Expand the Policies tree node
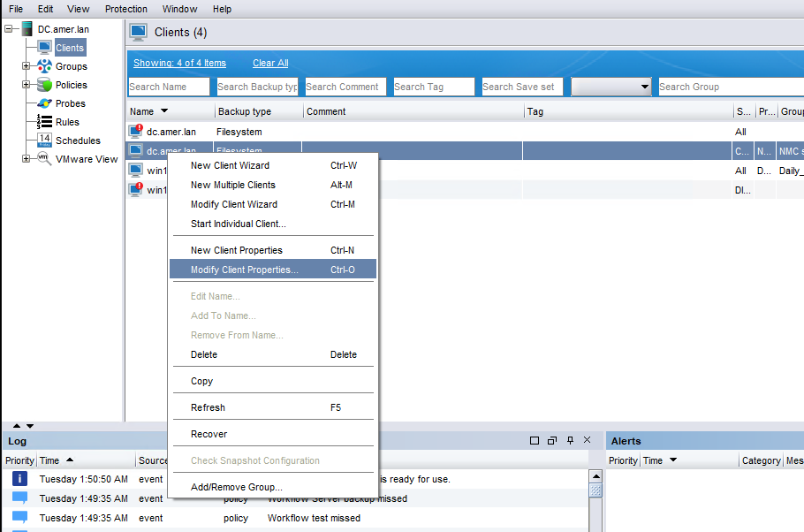 tap(26, 85)
